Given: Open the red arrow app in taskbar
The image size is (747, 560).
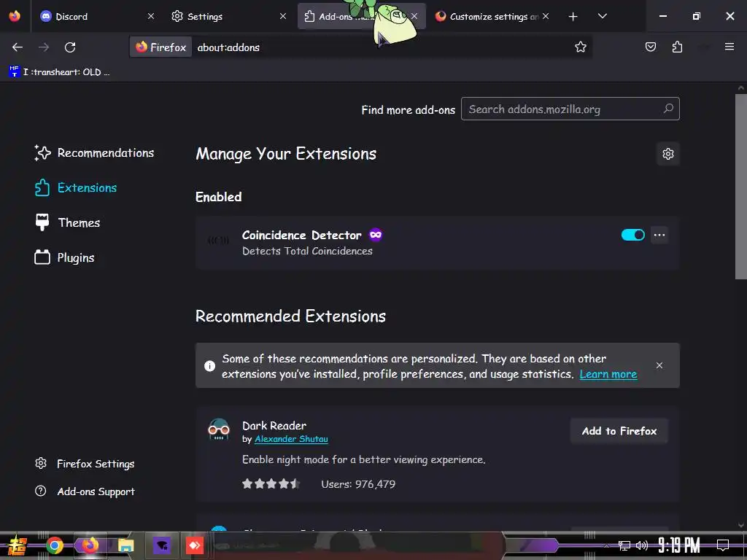Looking at the screenshot, I should (x=194, y=545).
